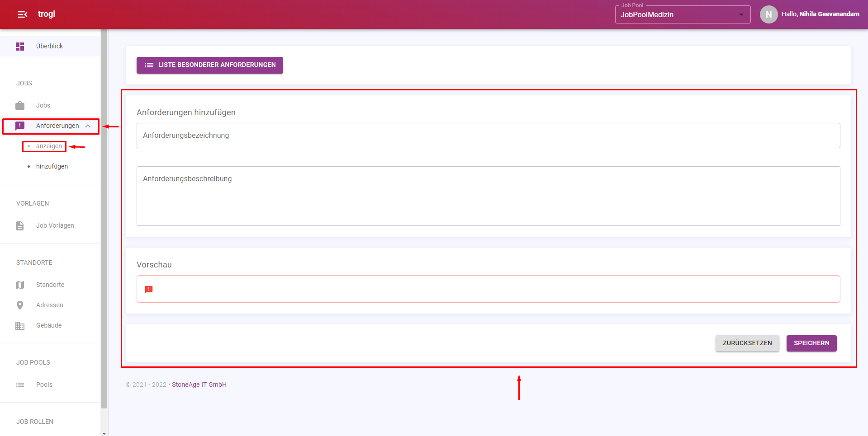Click the user avatar N icon
The height and width of the screenshot is (436, 868).
768,14
